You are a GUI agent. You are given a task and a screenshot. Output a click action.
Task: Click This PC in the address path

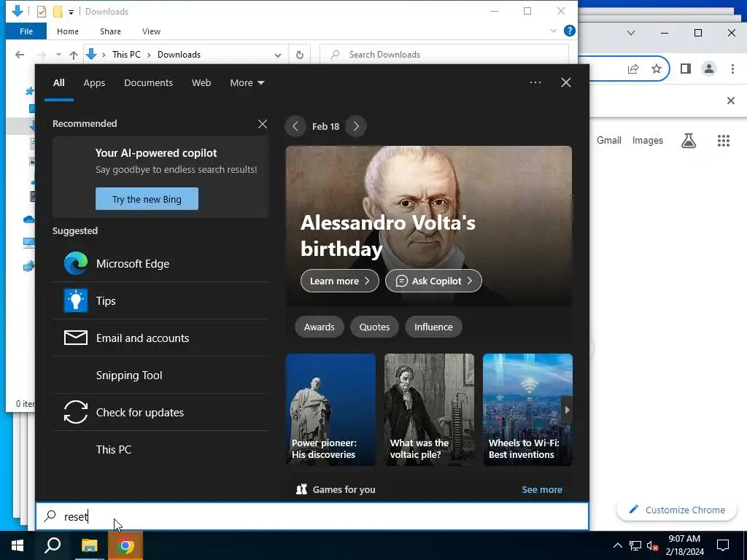coord(126,55)
